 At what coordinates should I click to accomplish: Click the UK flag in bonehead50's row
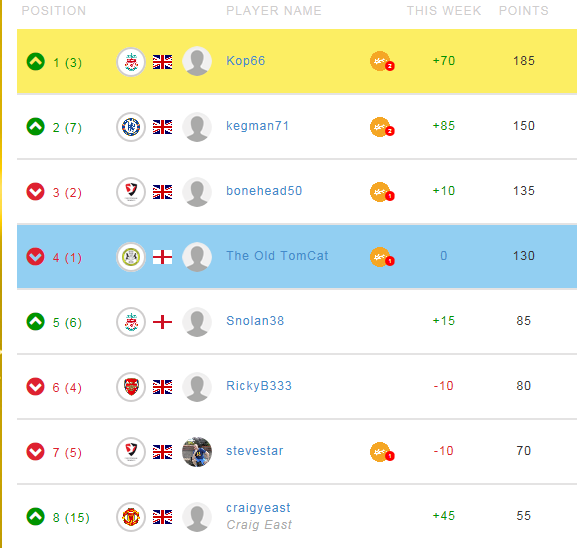[x=162, y=192]
